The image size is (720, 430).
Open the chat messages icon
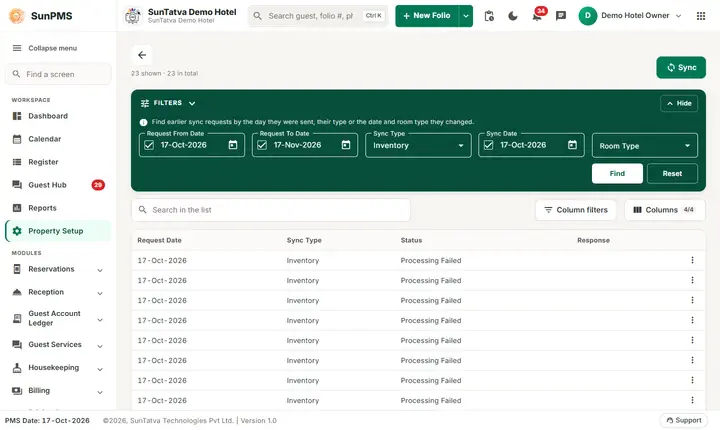(561, 16)
